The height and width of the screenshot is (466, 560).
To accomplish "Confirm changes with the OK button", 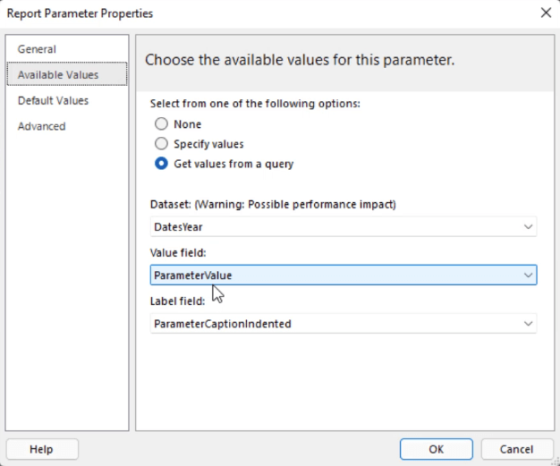I will (436, 449).
